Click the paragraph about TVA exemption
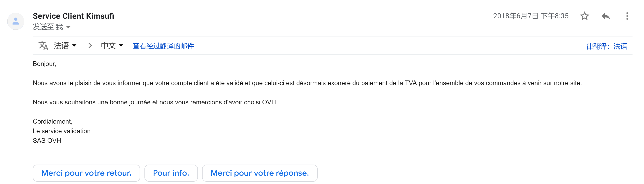Image resolution: width=644 pixels, height=184 pixels. pyautogui.click(x=307, y=83)
